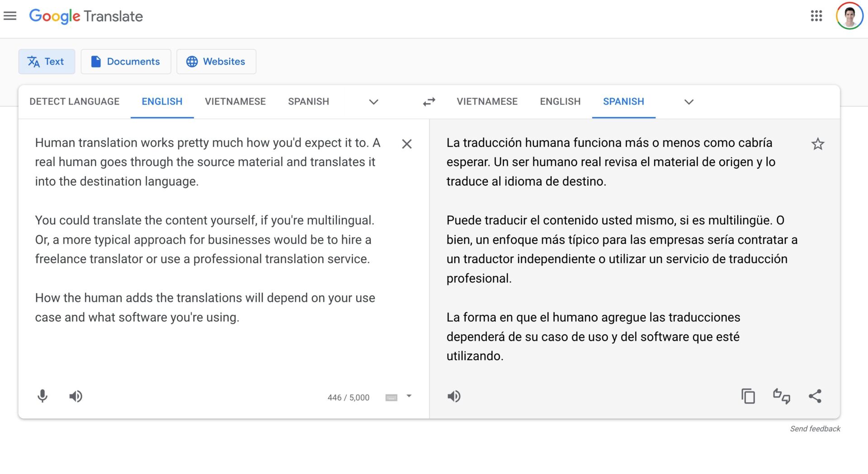This screenshot has height=474, width=868.
Task: Rate this translation
Action: (x=782, y=396)
